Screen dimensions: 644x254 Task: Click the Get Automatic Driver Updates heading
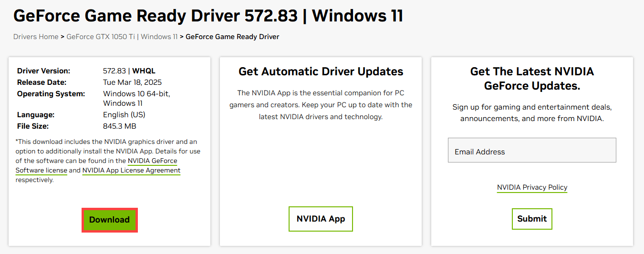click(321, 71)
